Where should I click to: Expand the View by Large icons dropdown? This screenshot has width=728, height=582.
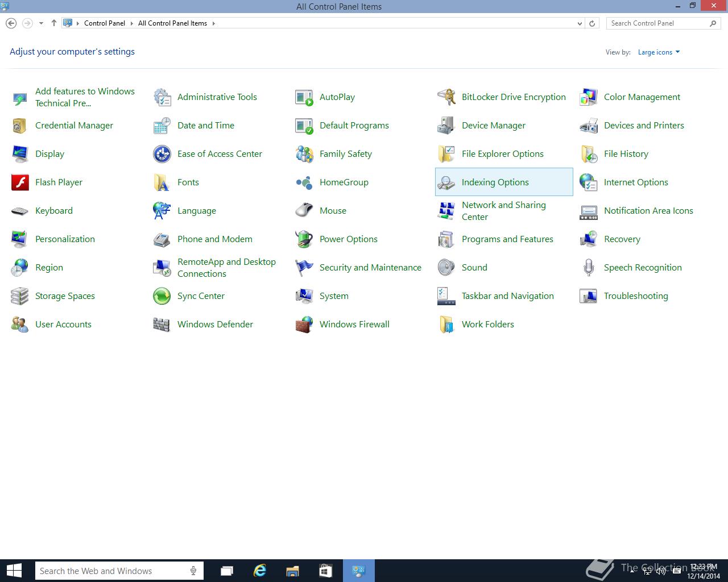pos(659,52)
